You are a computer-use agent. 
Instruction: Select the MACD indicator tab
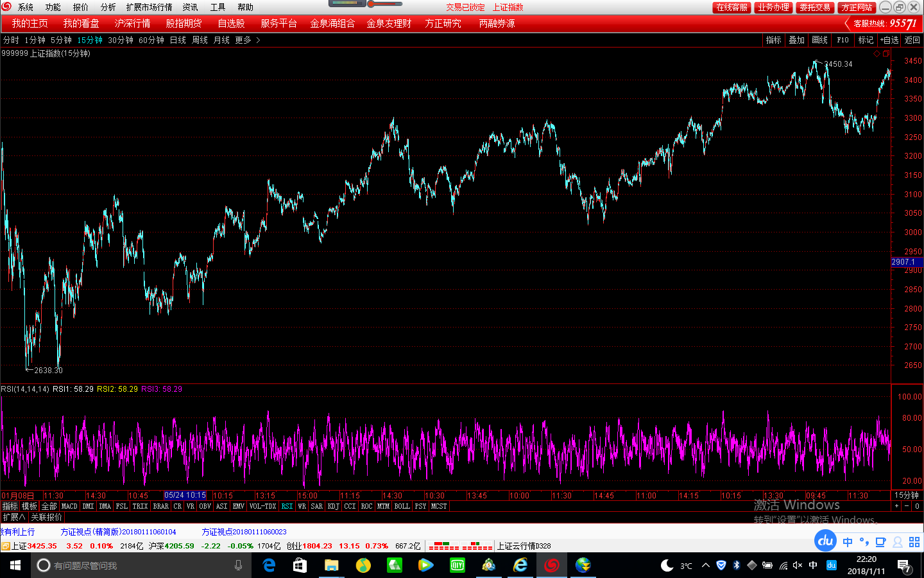(69, 506)
